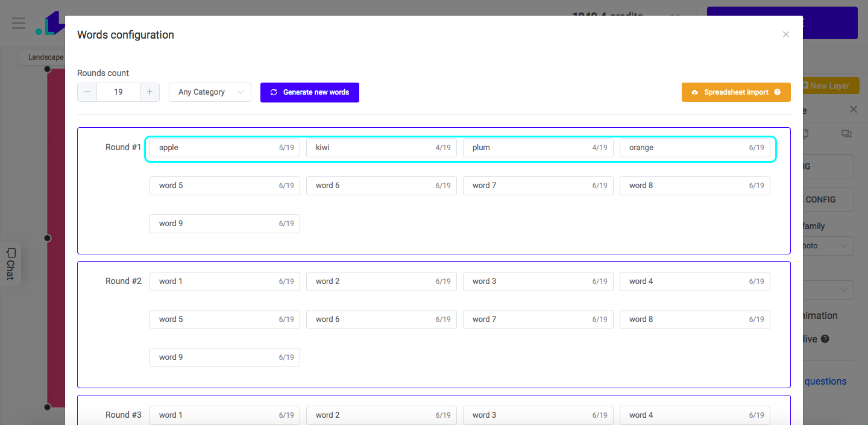Edit 'word 3' field in Round #3
The width and height of the screenshot is (868, 425).
pos(538,415)
